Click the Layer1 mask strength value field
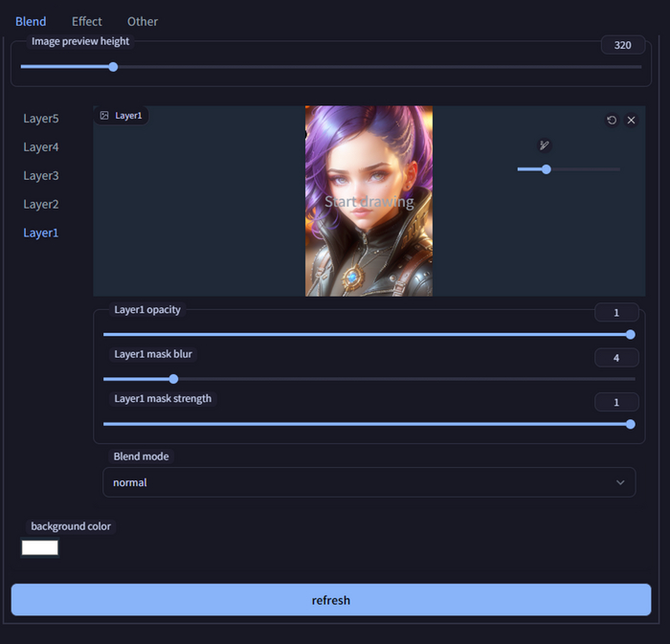The image size is (670, 644). click(x=616, y=402)
